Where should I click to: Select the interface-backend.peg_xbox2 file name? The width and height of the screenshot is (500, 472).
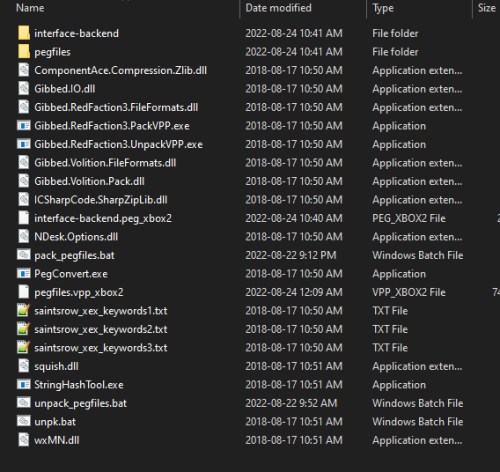pyautogui.click(x=103, y=218)
